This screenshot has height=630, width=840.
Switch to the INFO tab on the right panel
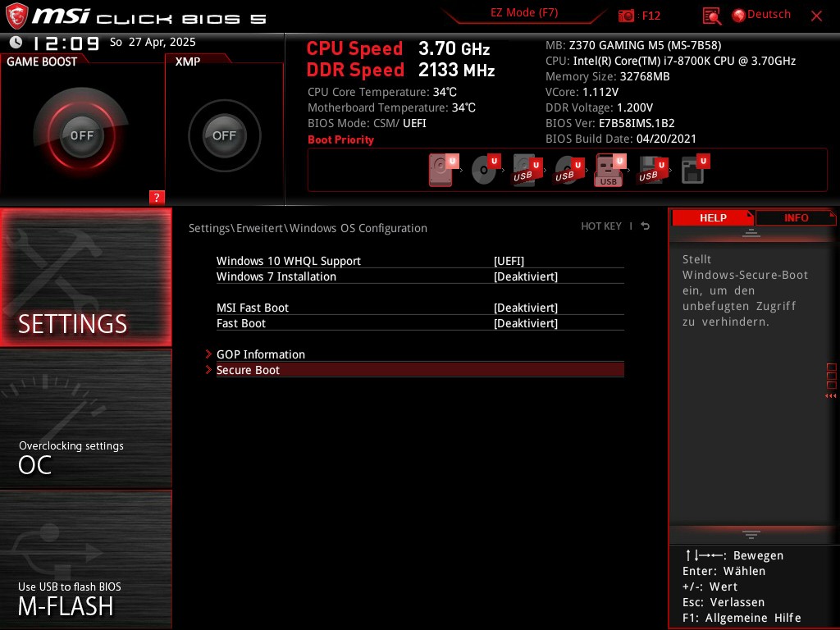click(x=795, y=217)
